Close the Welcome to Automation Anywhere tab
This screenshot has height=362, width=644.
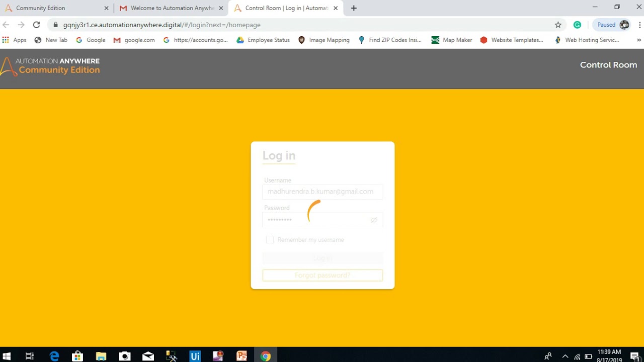221,8
